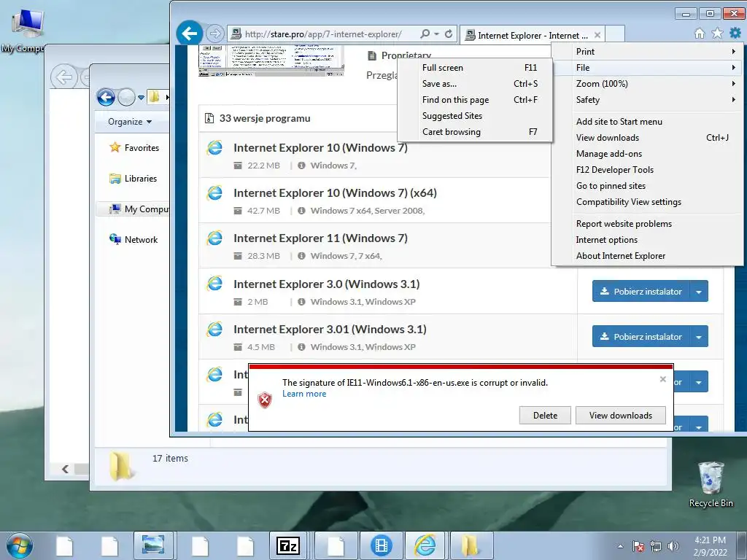The height and width of the screenshot is (560, 747).
Task: Open 7-Zip from the taskbar
Action: [x=288, y=545]
